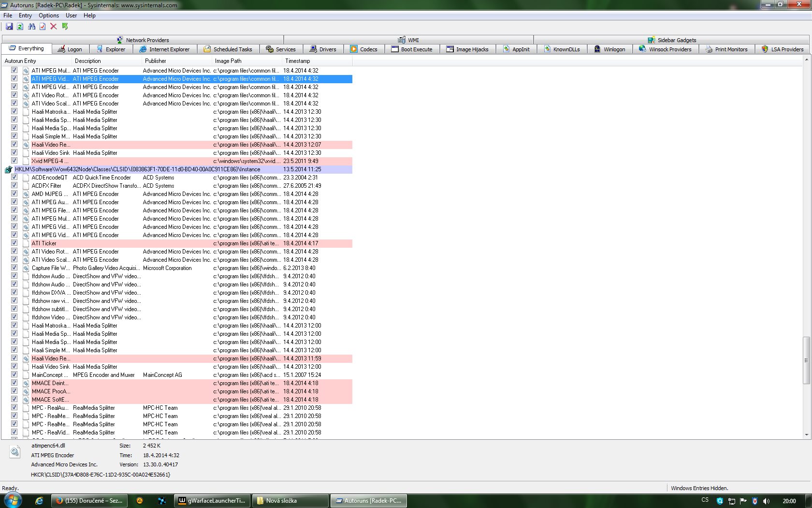812x508 pixels.
Task: Uncheck the Capture File W... entry checkbox
Action: 14,268
